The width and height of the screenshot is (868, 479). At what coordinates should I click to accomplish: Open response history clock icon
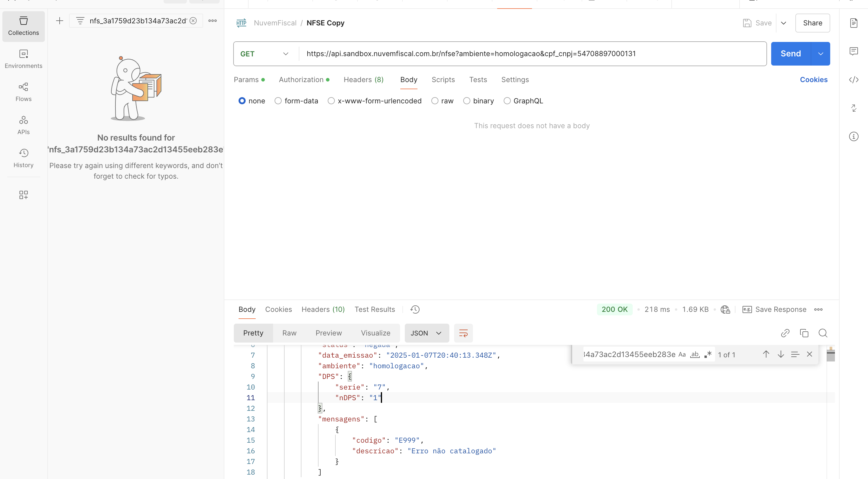(415, 309)
